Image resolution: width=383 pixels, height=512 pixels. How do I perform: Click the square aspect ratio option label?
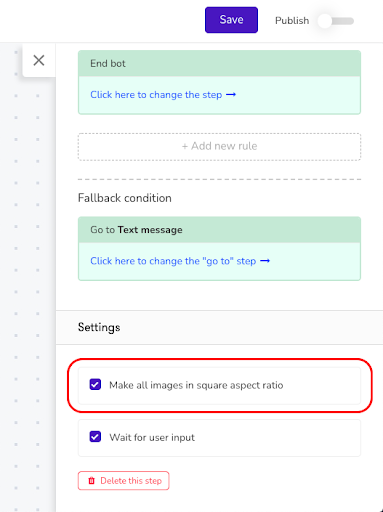tap(196, 385)
